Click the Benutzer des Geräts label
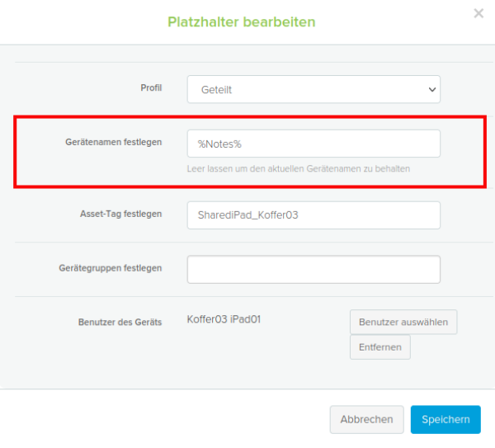 pos(120,322)
